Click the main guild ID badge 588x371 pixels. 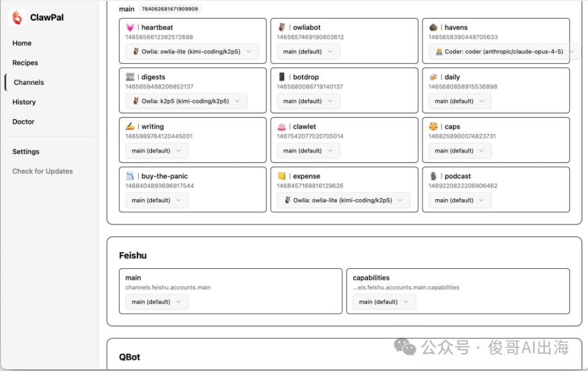click(169, 9)
